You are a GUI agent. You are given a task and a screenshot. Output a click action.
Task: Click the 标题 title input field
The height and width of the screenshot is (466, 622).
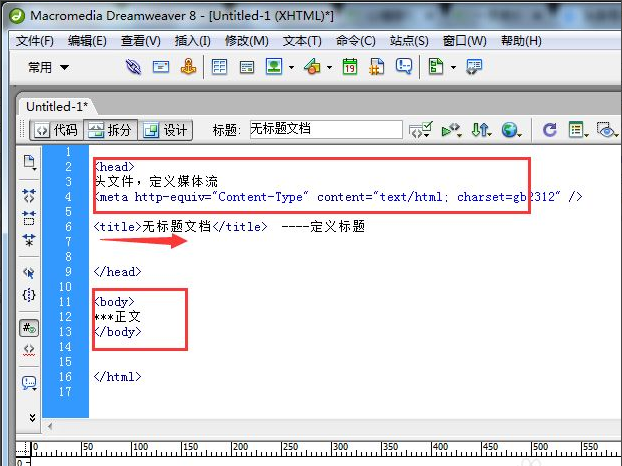325,130
